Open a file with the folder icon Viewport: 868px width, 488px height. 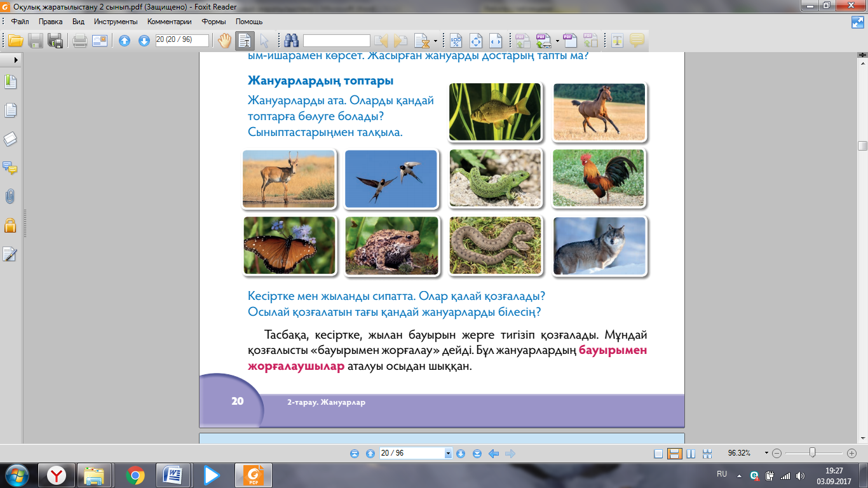15,41
